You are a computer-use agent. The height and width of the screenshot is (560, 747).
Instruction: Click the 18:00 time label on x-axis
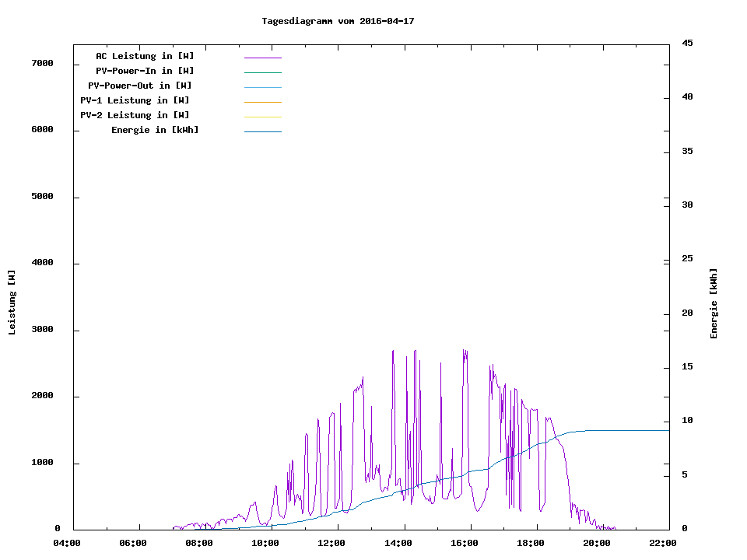[x=530, y=543]
